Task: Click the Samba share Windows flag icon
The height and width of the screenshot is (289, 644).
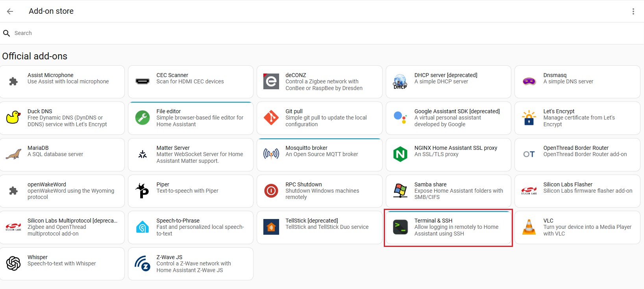Action: pyautogui.click(x=400, y=191)
